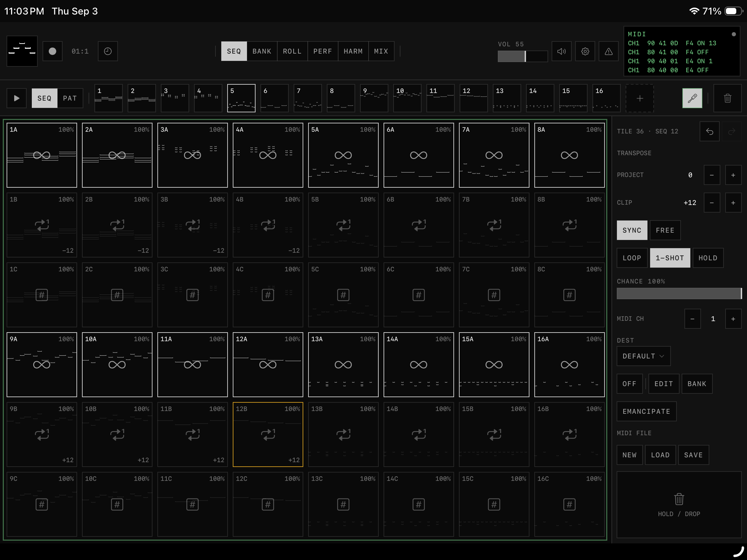Screen dimensions: 747x560
Task: Increase project transpose with plus
Action: pyautogui.click(x=733, y=175)
